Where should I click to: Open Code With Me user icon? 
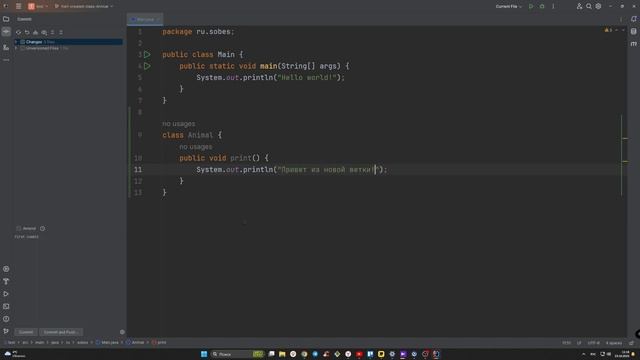[x=579, y=6]
